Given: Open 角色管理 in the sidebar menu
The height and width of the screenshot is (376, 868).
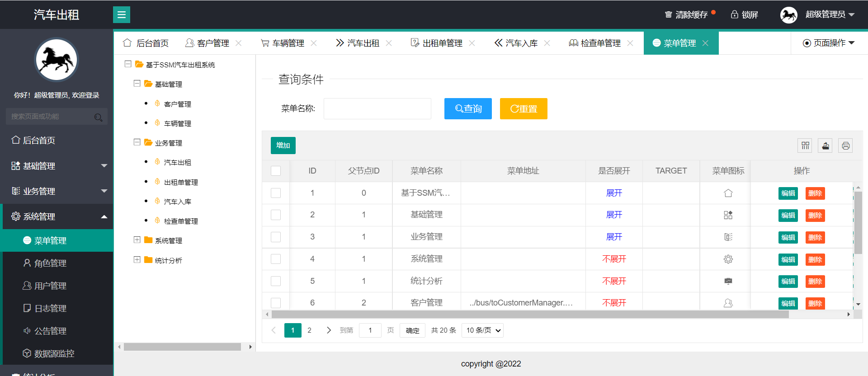Looking at the screenshot, I should tap(50, 263).
